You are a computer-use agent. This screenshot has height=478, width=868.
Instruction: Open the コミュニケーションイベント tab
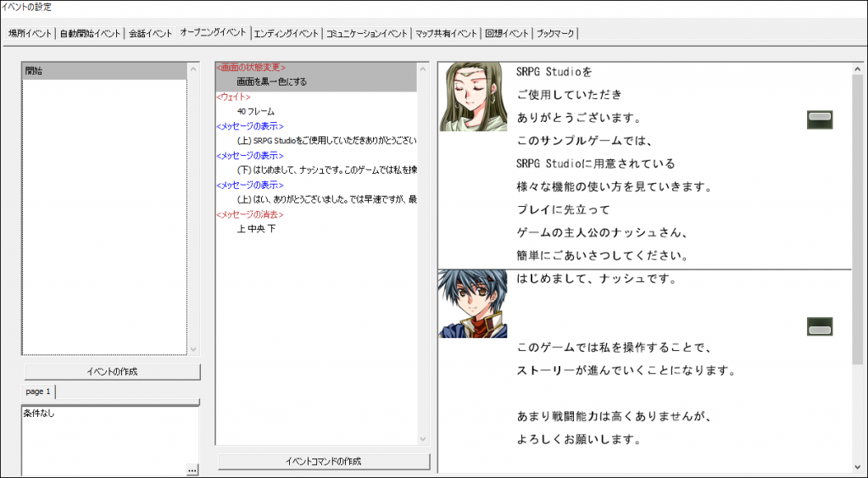366,34
